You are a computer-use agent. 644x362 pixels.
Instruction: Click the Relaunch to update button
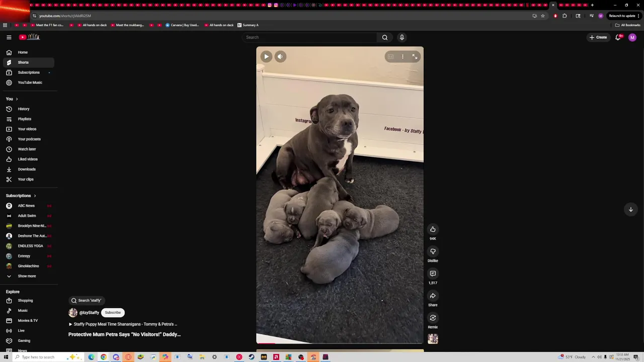[x=624, y=16]
